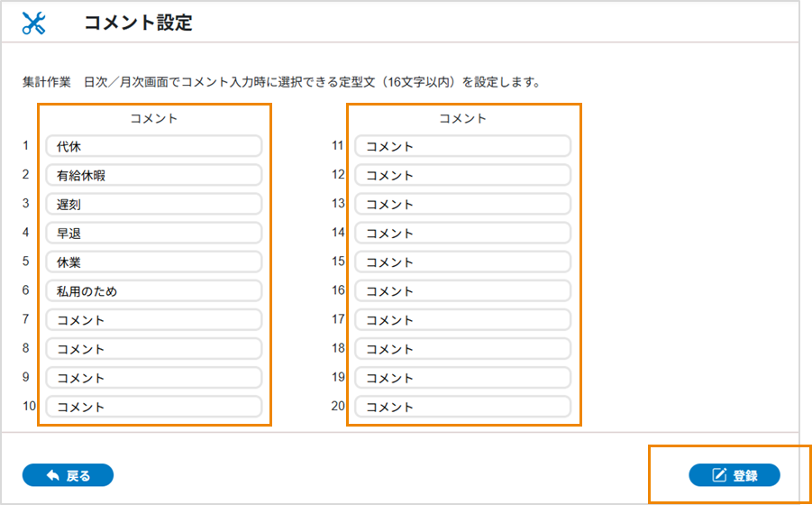The width and height of the screenshot is (812, 505).
Task: Click the wrench and screwdriver settings icon
Action: click(33, 23)
